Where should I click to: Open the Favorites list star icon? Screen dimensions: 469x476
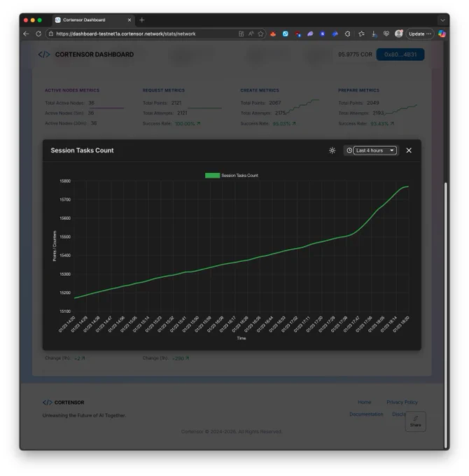(x=361, y=34)
